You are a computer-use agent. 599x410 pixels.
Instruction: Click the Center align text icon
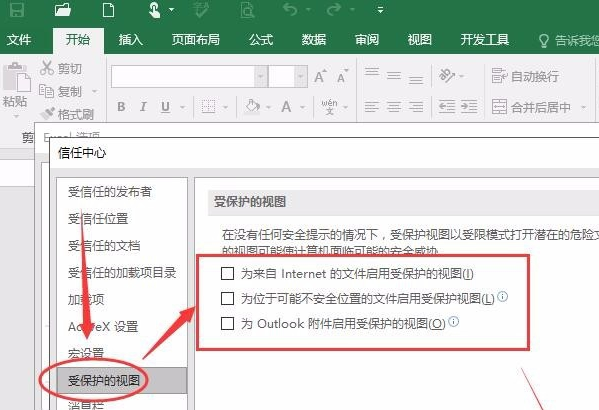coord(394,106)
